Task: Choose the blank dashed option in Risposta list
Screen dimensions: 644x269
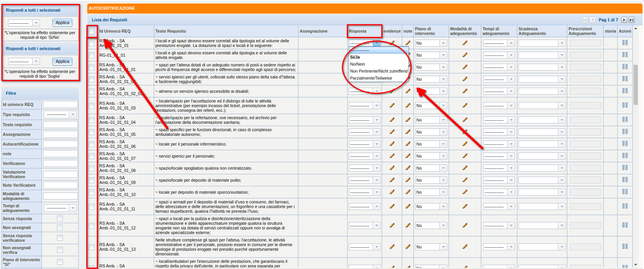Action: click(379, 50)
